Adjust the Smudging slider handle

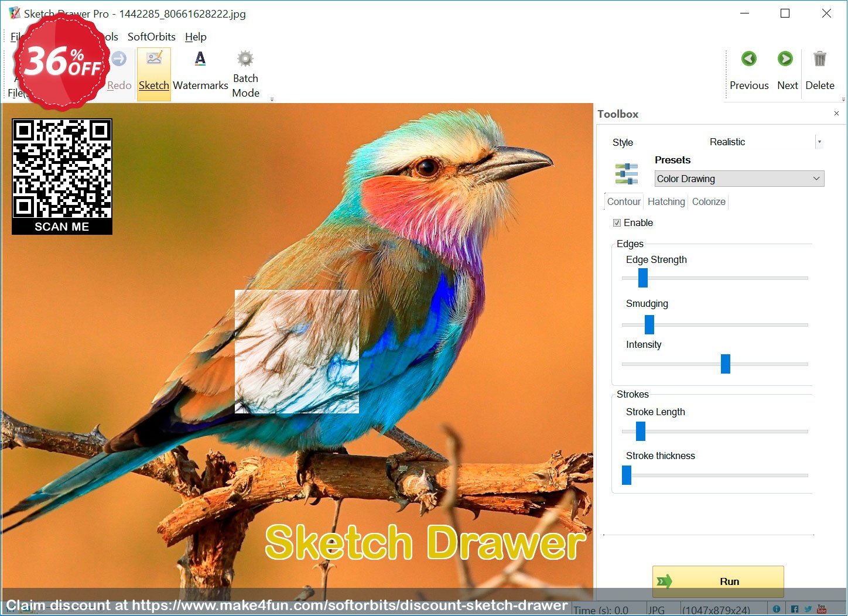[x=649, y=324]
